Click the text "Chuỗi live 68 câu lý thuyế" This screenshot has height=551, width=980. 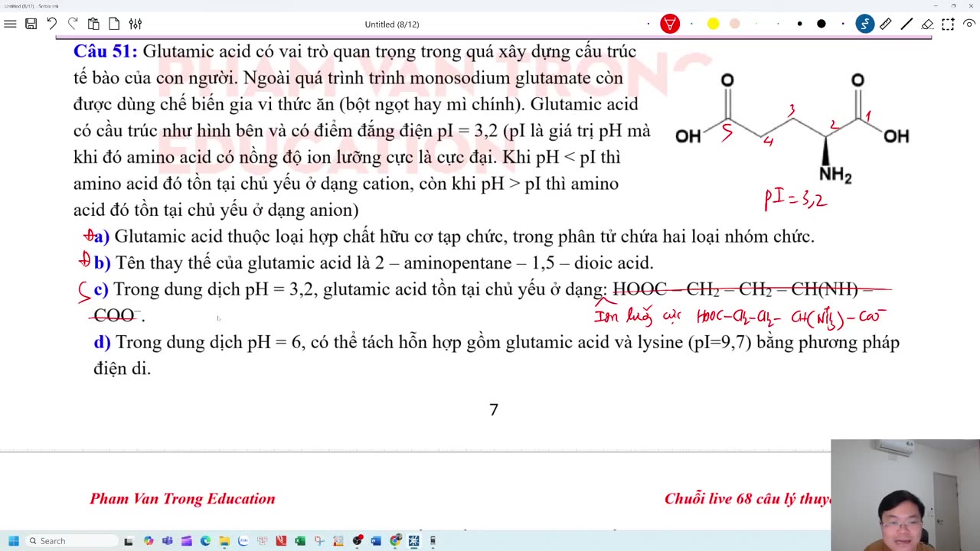747,499
